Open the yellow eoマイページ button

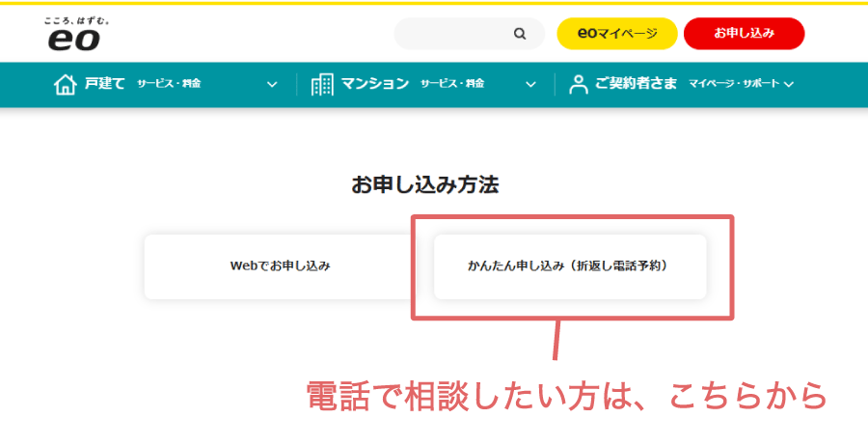coord(616,34)
